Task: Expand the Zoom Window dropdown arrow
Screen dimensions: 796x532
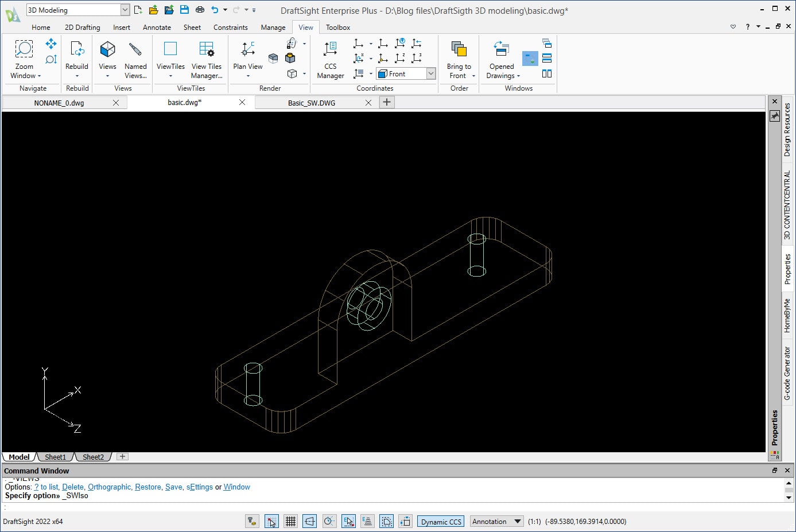Action: (x=39, y=76)
